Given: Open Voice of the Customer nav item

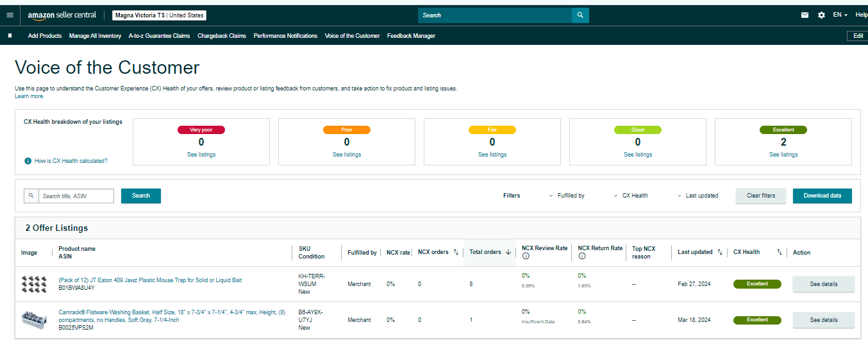Looking at the screenshot, I should pos(352,36).
